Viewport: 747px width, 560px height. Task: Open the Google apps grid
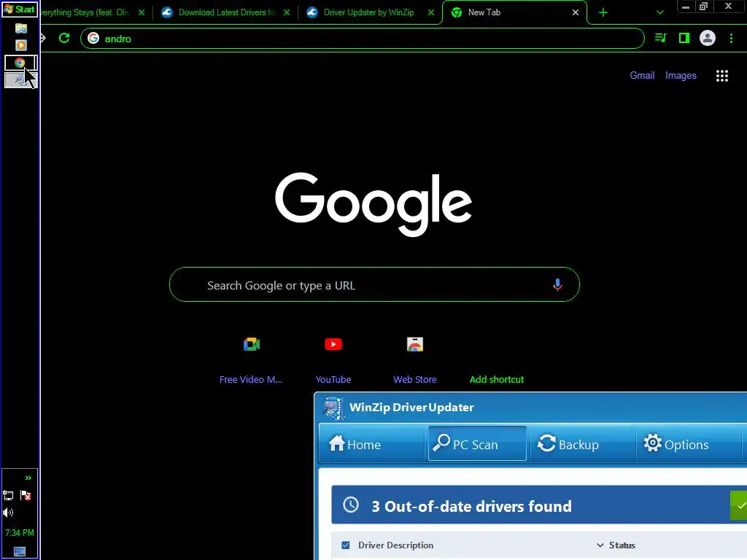pyautogui.click(x=721, y=76)
